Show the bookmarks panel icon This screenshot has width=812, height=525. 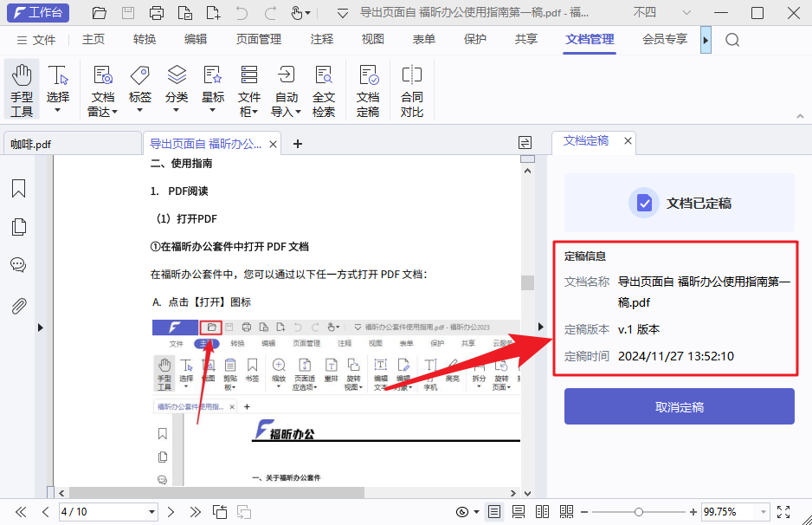click(18, 189)
